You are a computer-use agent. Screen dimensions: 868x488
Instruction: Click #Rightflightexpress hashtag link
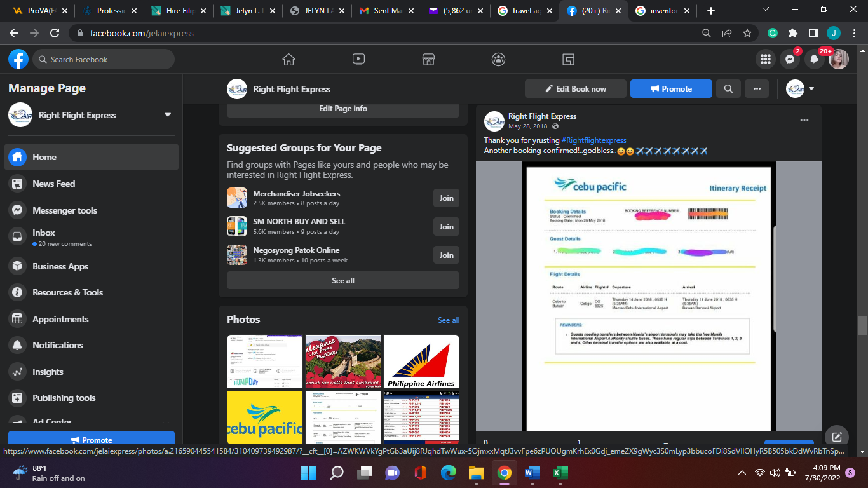594,140
